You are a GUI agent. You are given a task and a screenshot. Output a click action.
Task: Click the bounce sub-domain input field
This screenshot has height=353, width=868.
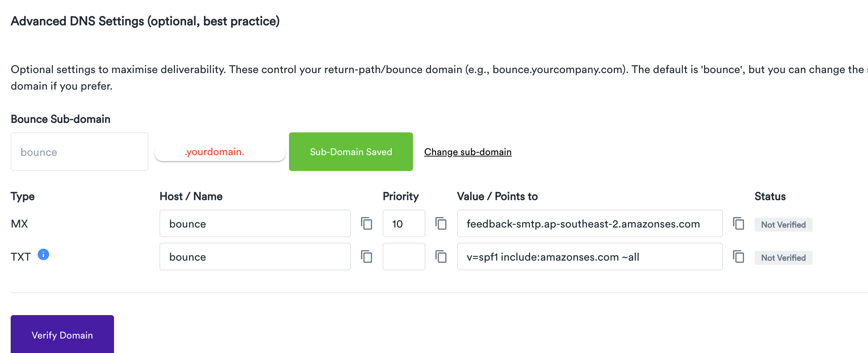pyautogui.click(x=79, y=152)
